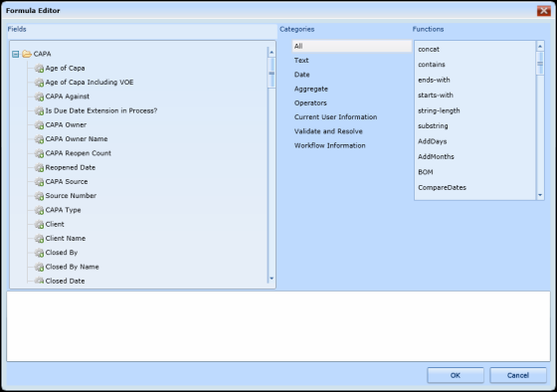Click Fields list scroll down arrow
The image size is (557, 392).
click(x=272, y=279)
